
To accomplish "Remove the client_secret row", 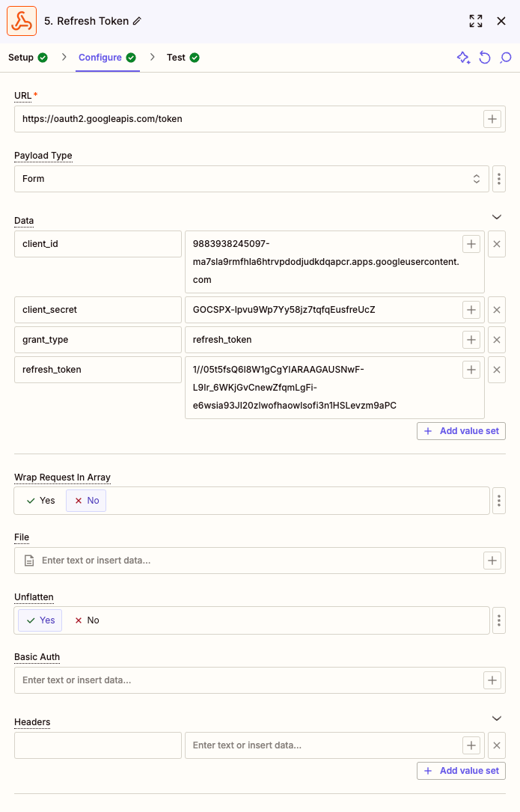I will pos(496,309).
